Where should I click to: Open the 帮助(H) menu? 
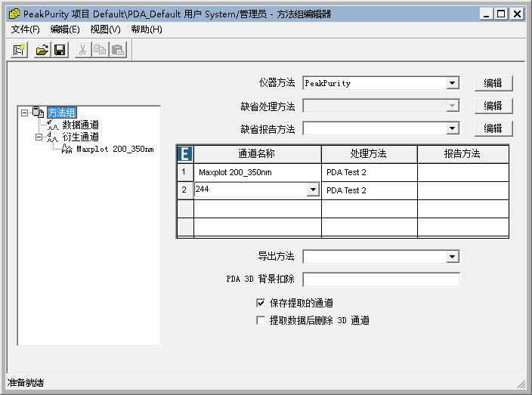click(147, 29)
